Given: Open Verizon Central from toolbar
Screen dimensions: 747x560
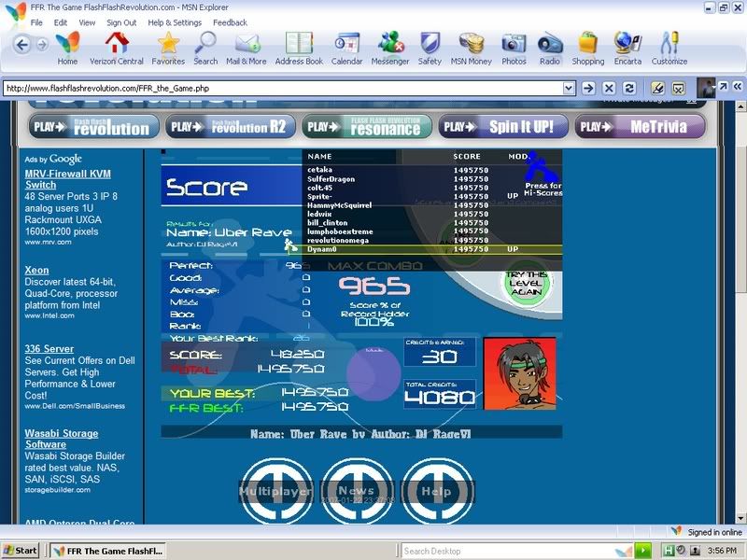Looking at the screenshot, I should click(117, 47).
